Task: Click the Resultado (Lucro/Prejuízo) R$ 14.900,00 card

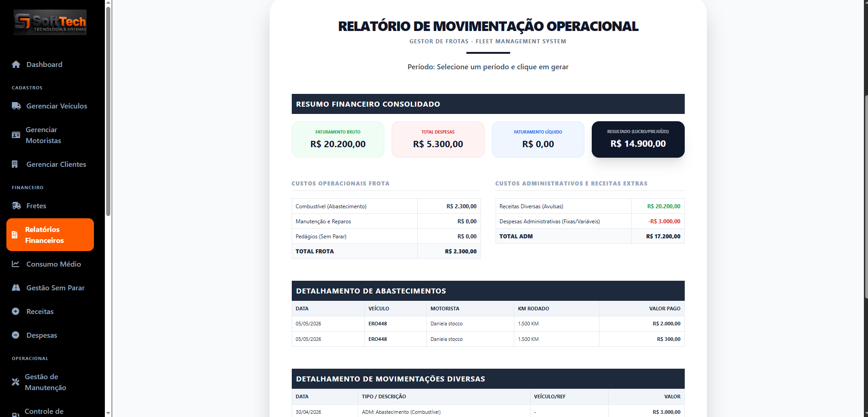Action: [638, 139]
